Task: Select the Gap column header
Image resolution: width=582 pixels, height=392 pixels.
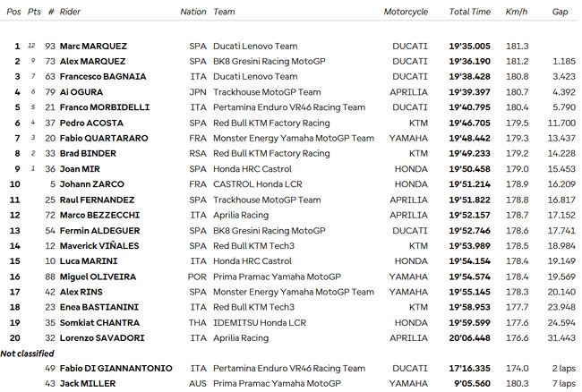Action: click(560, 13)
